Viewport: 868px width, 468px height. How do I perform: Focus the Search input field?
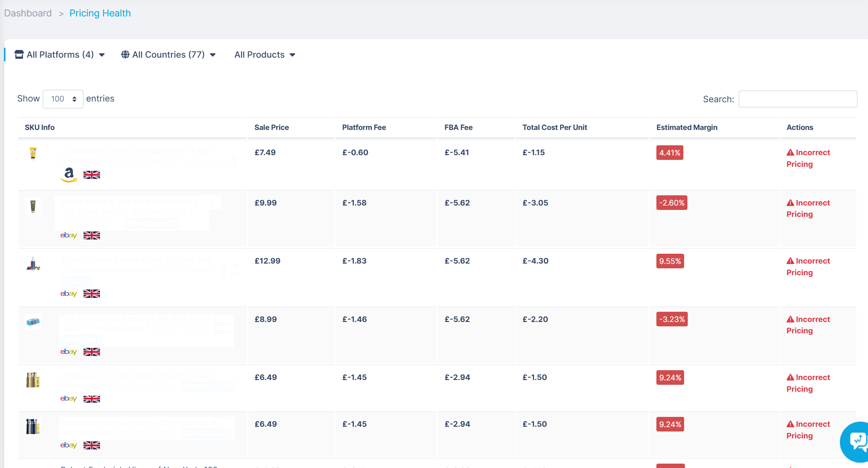click(798, 99)
